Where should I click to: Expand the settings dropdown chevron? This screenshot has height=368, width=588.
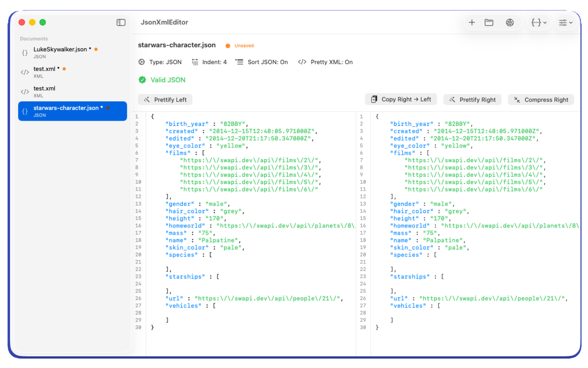tap(571, 22)
